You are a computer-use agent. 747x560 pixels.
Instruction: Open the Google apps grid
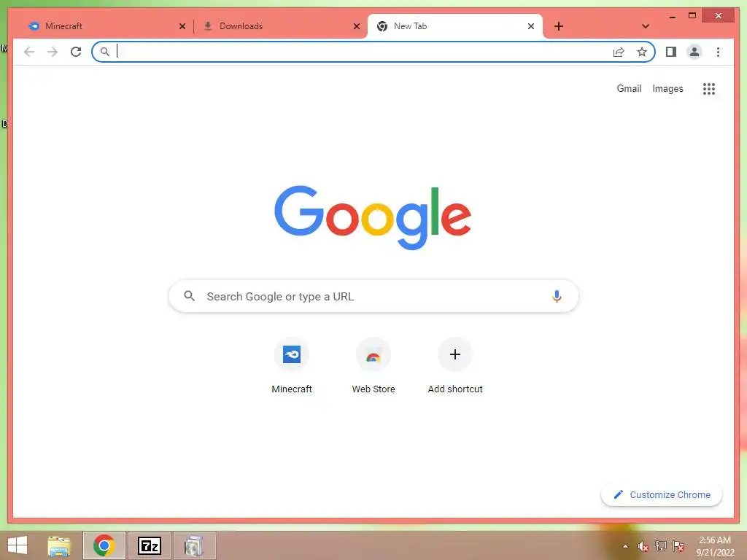[709, 88]
